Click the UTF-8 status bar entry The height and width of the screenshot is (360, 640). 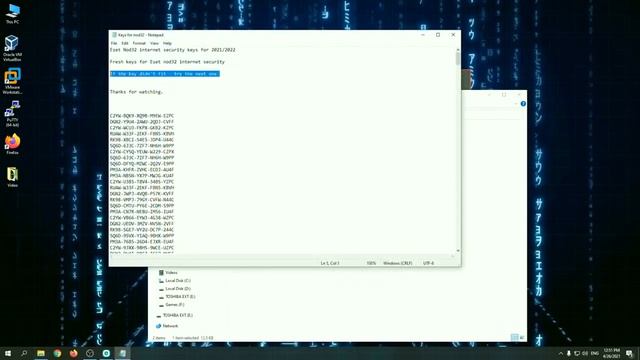[x=429, y=263]
